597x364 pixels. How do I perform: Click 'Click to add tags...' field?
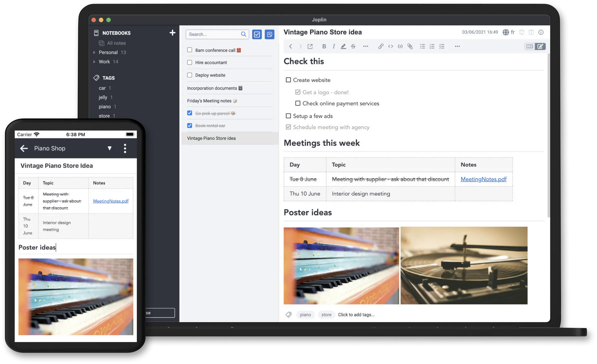coord(356,314)
